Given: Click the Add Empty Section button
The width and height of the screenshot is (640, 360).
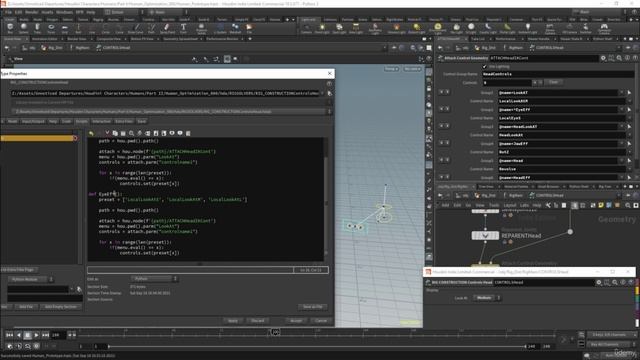Looking at the screenshot, I should [60, 307].
